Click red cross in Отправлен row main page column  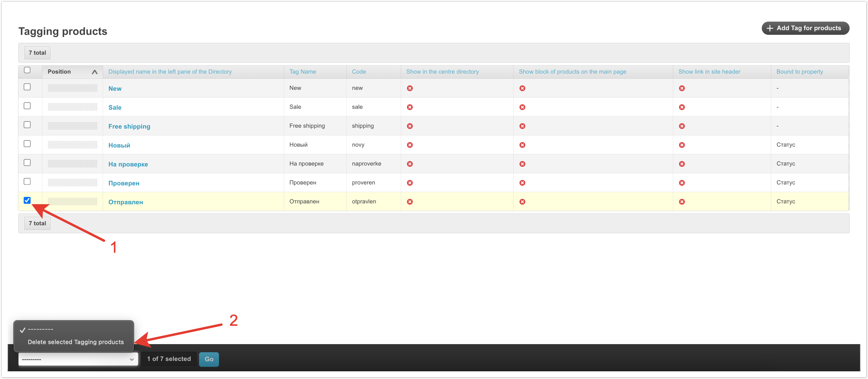coord(522,202)
